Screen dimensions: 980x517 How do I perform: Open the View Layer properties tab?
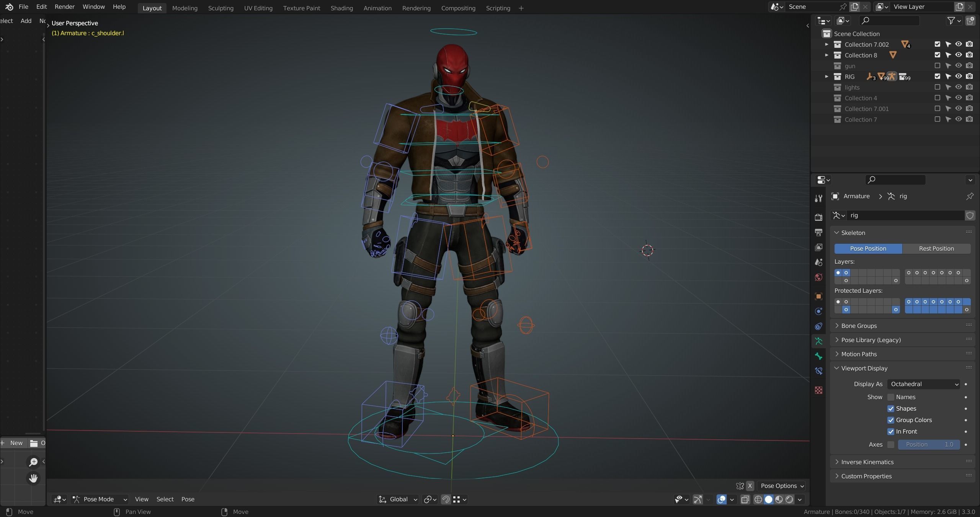click(x=818, y=247)
